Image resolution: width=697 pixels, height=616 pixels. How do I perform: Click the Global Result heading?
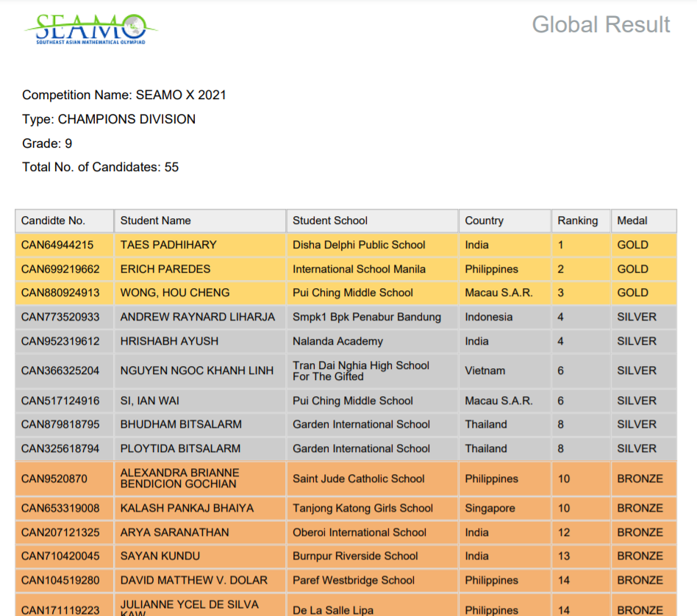click(x=600, y=24)
